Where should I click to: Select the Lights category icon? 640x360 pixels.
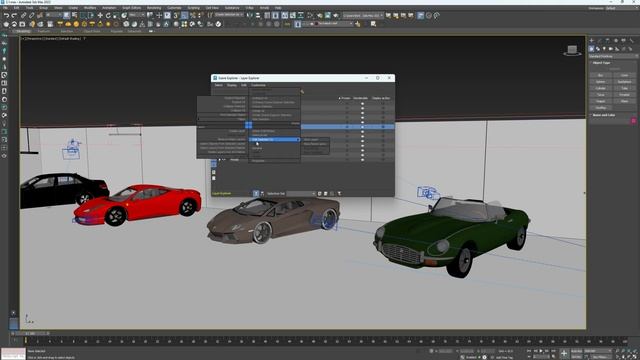tap(604, 49)
